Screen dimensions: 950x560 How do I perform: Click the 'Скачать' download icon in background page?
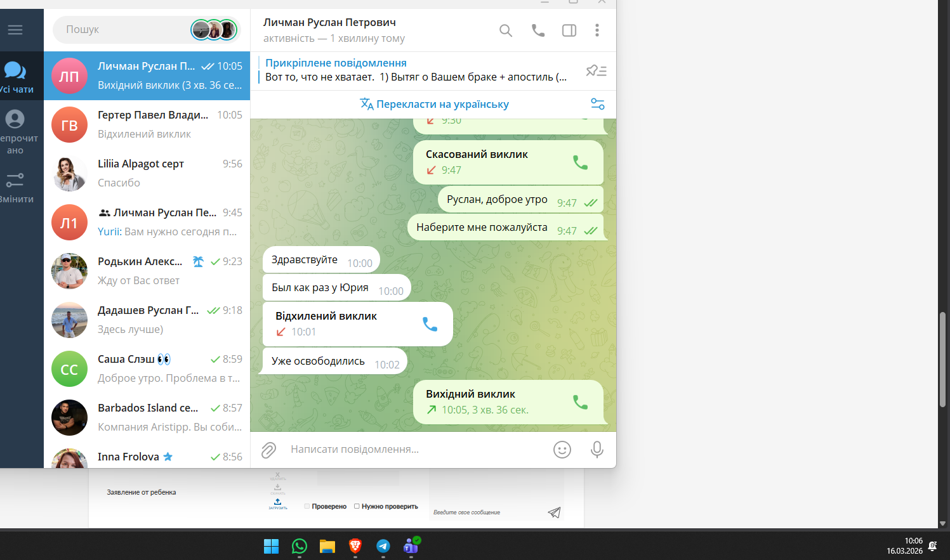click(x=277, y=489)
